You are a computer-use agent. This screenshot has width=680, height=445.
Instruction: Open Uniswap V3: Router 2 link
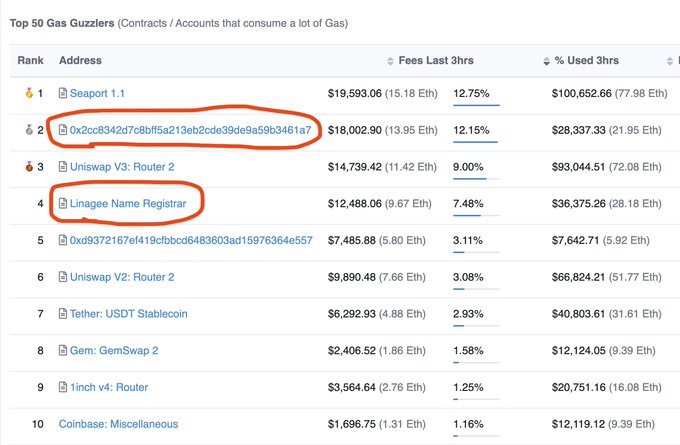122,167
